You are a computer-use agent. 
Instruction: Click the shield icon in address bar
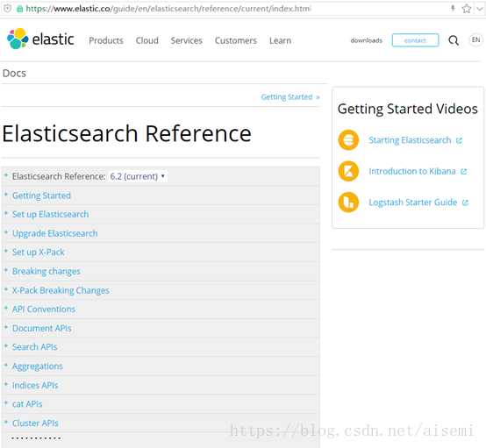point(7,9)
